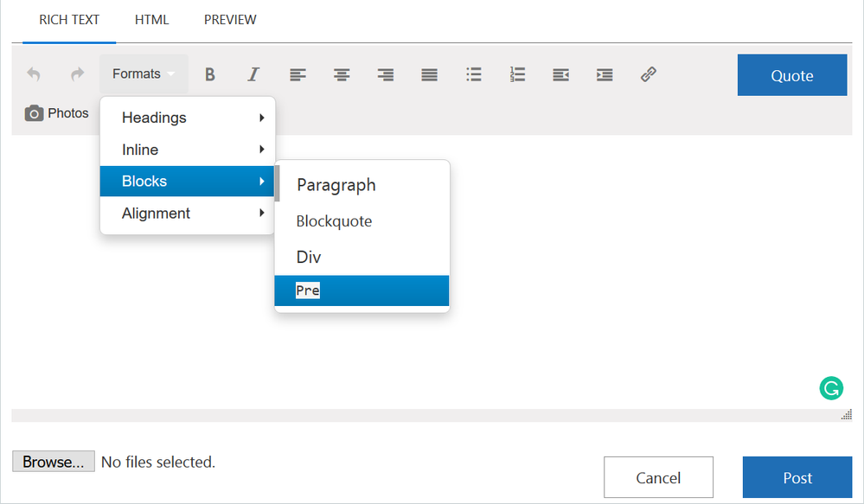Choose Paragraph block format
The height and width of the screenshot is (504, 864).
tap(364, 184)
